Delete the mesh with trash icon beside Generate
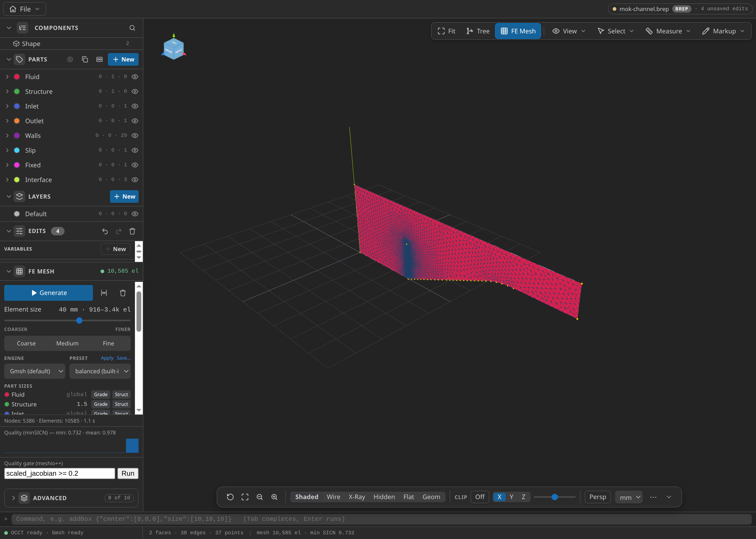Screen dimensions: 756x539 point(123,293)
